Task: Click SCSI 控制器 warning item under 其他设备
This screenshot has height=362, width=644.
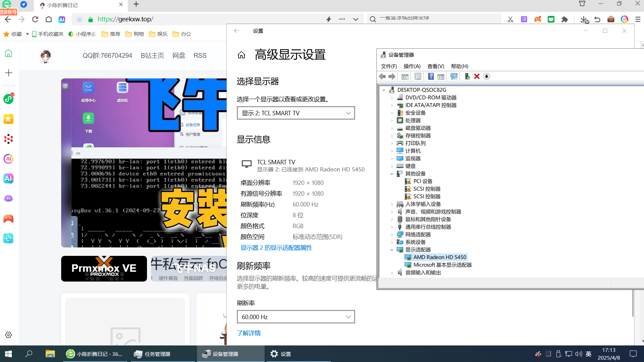Action: click(427, 189)
